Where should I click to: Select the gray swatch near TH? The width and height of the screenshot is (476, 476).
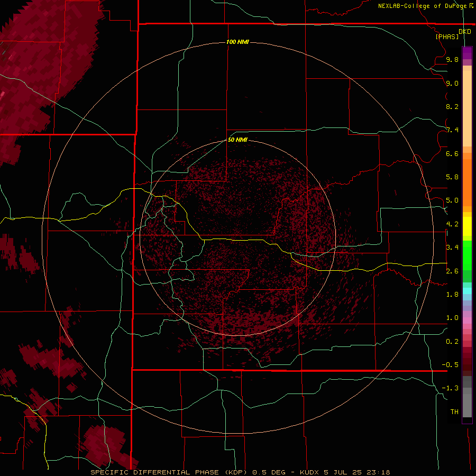[x=467, y=407]
